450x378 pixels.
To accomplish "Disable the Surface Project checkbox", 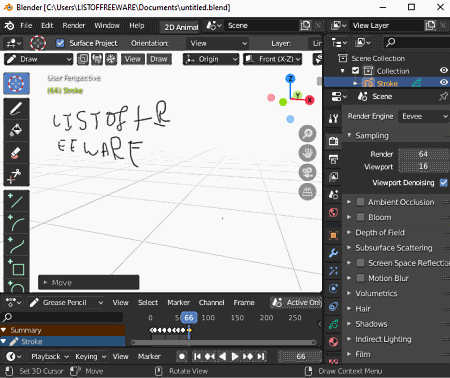I will (60, 43).
